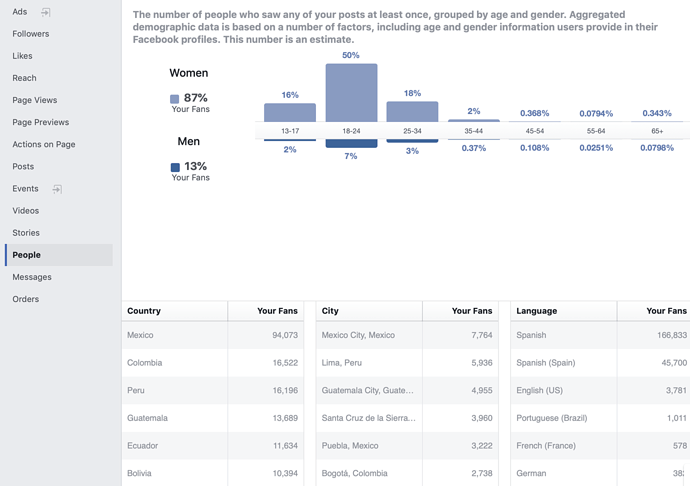690x486 pixels.
Task: Open the Followers section
Action: (31, 34)
